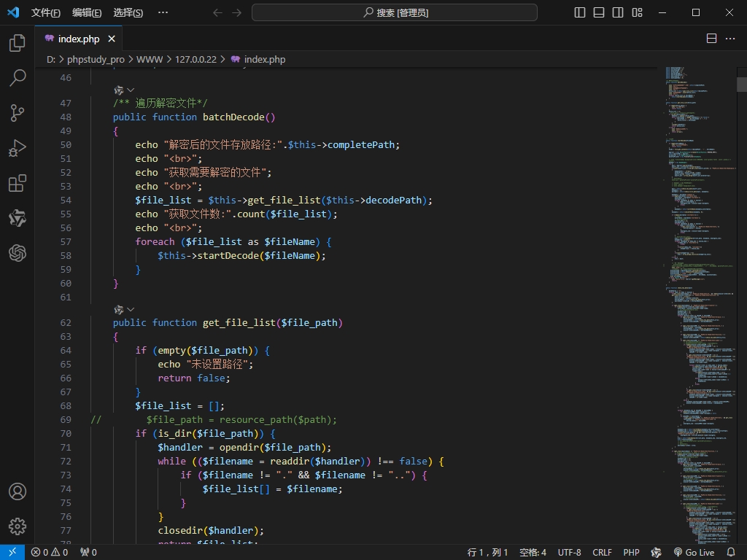Viewport: 747px width, 560px height.
Task: Open the Source Control view
Action: coord(18,113)
